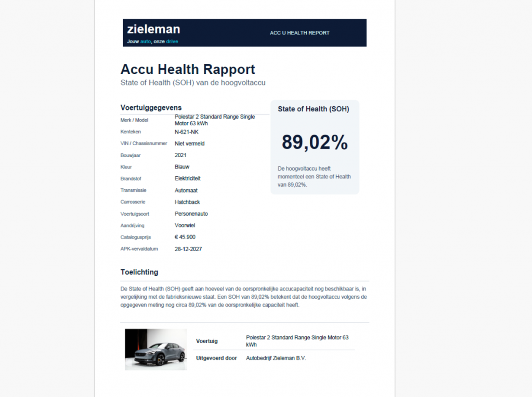This screenshot has height=397, width=532.
Task: Select Polestar 2 model name in vehicle details
Action: [x=215, y=120]
